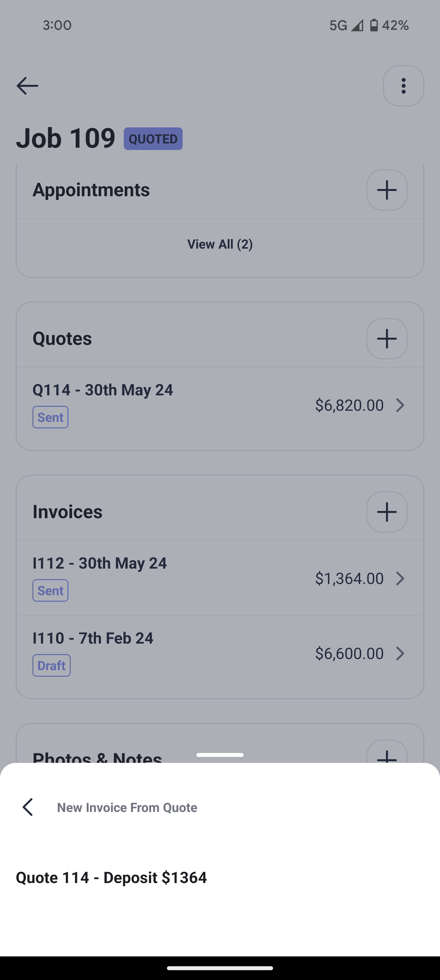Expand invoice I110 chevron arrow

400,653
